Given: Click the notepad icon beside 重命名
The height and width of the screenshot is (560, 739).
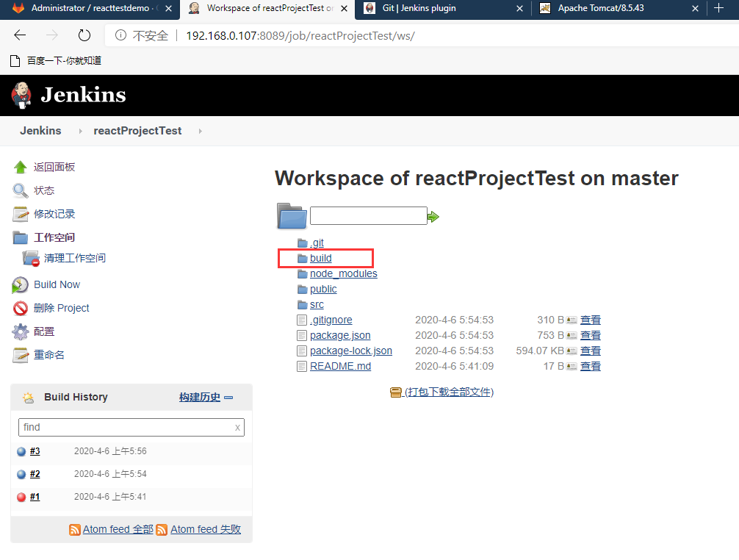Looking at the screenshot, I should tap(21, 355).
